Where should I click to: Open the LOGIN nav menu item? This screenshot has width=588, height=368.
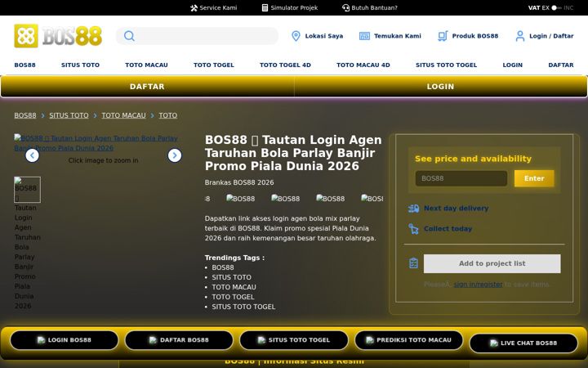tap(513, 65)
